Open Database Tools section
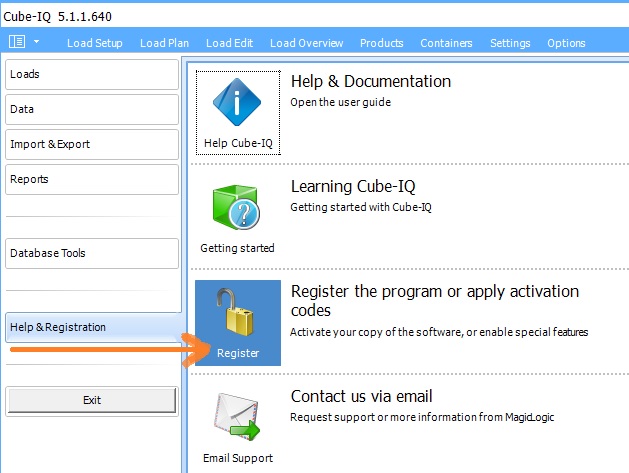 click(92, 254)
